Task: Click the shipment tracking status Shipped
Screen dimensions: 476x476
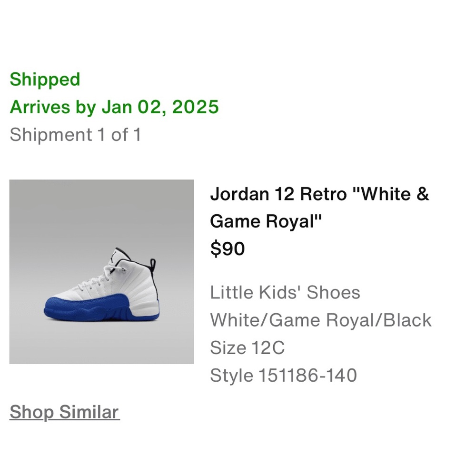Action: click(x=45, y=79)
